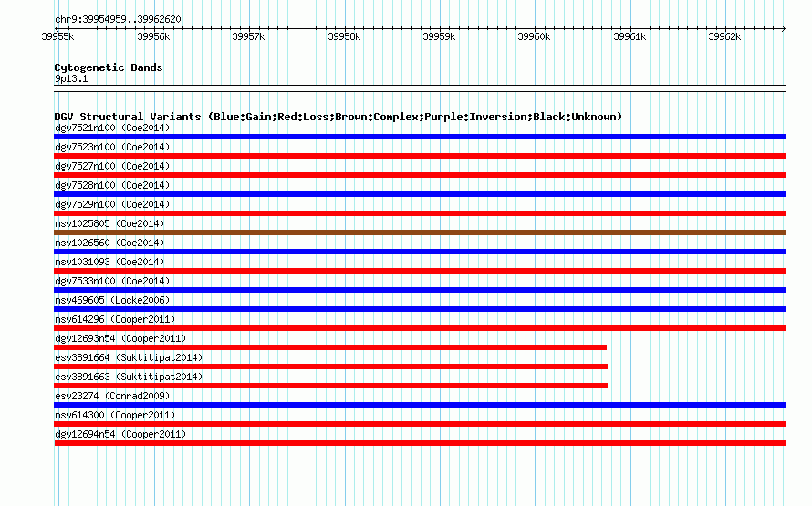812x506 pixels.
Task: Click the Cytogenetic Bands track title
Action: pos(109,67)
